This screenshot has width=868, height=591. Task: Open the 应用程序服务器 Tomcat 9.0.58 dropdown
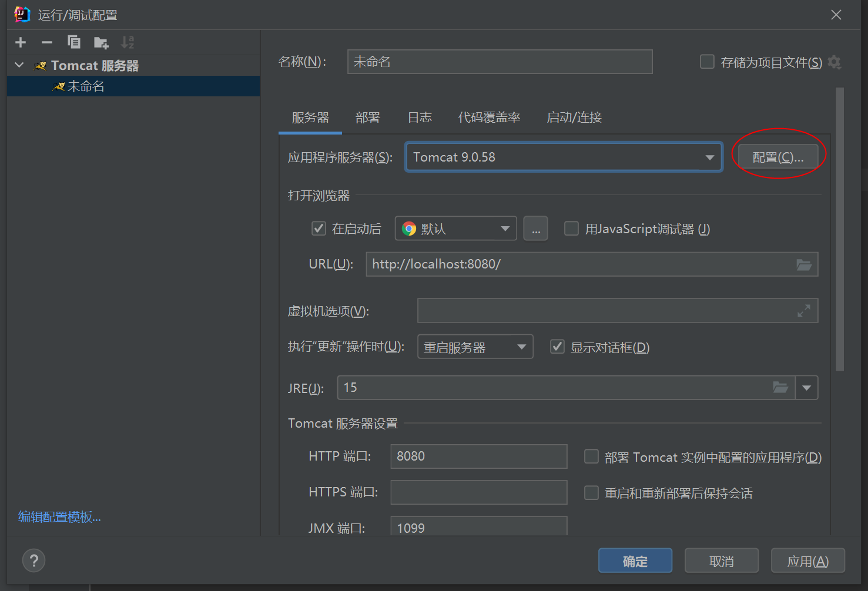(x=564, y=157)
